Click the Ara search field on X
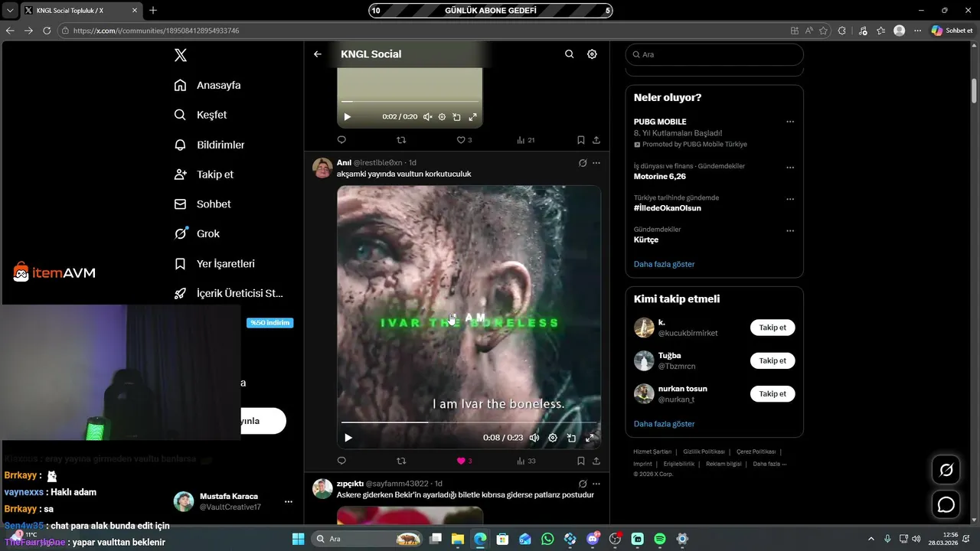Viewport: 980px width, 551px height. (x=714, y=54)
